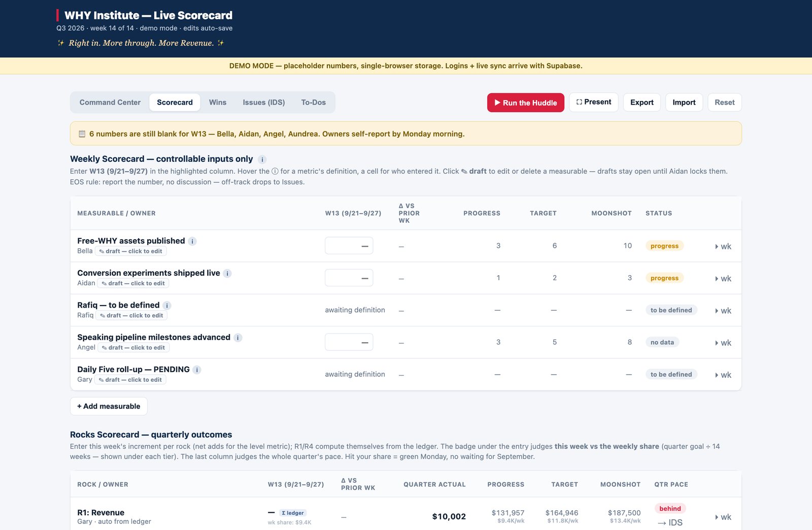Click W13 input for Conversion experiments shipped live
This screenshot has height=530, width=812.
click(x=349, y=278)
